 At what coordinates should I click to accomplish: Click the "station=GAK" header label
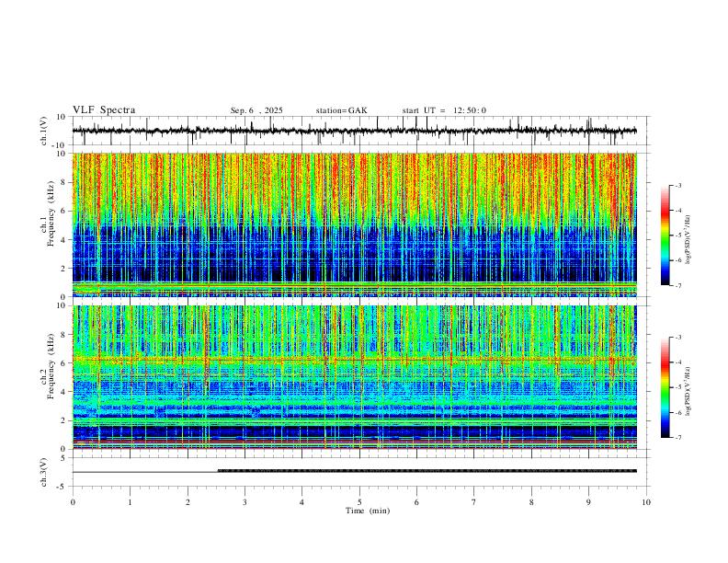(x=341, y=110)
